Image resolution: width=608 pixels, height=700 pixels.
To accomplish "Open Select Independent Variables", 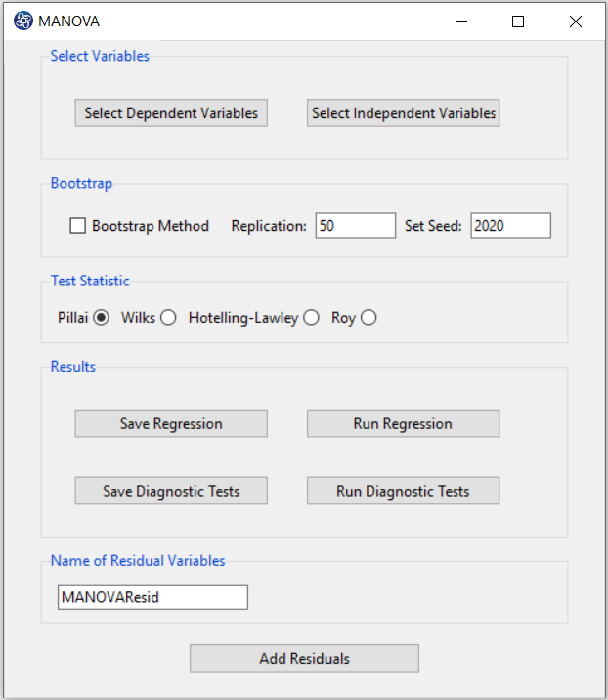I will click(404, 113).
